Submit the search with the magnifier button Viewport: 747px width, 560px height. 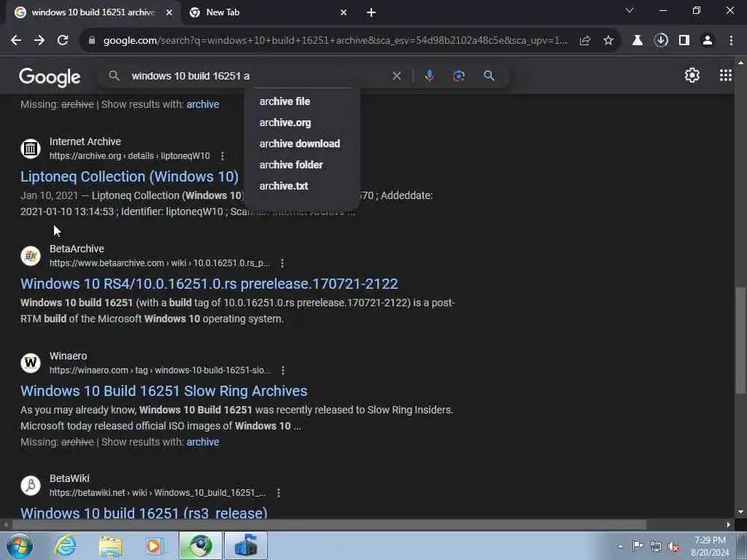pos(489,76)
